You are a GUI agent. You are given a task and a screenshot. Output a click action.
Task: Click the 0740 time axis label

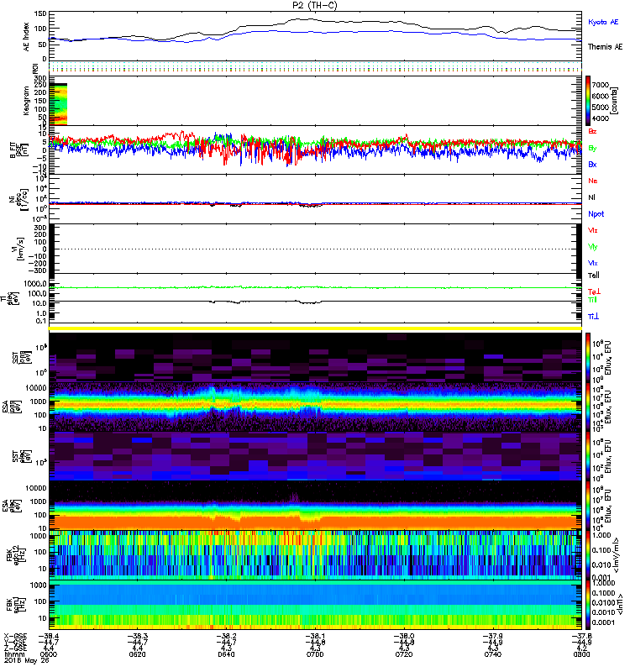493,654
